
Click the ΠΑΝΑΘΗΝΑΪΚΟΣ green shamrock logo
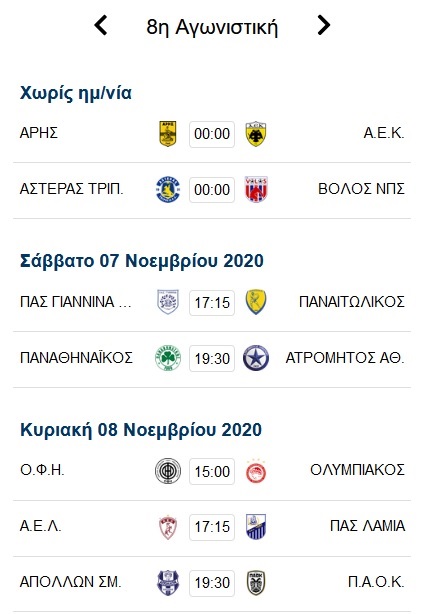pyautogui.click(x=168, y=358)
